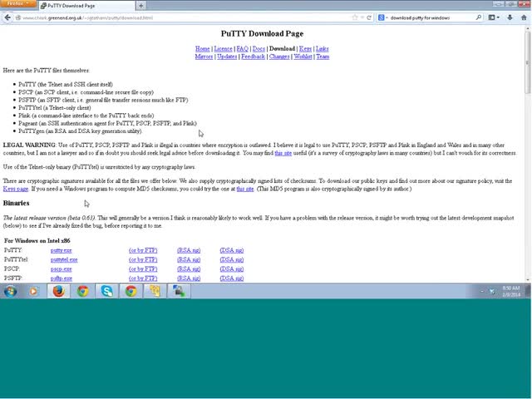Open the FAQ navigation link
The height and width of the screenshot is (399, 532).
tap(242, 49)
